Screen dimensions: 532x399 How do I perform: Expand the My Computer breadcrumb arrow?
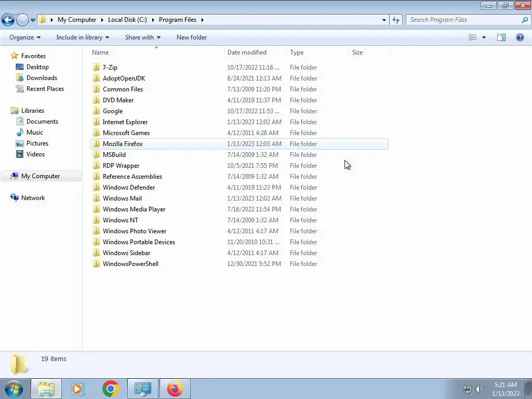point(102,20)
